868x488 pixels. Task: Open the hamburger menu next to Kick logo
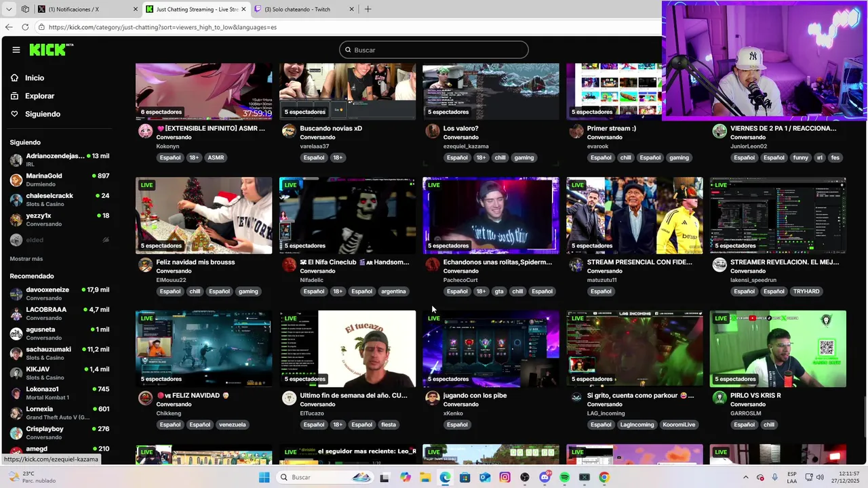[x=16, y=49]
